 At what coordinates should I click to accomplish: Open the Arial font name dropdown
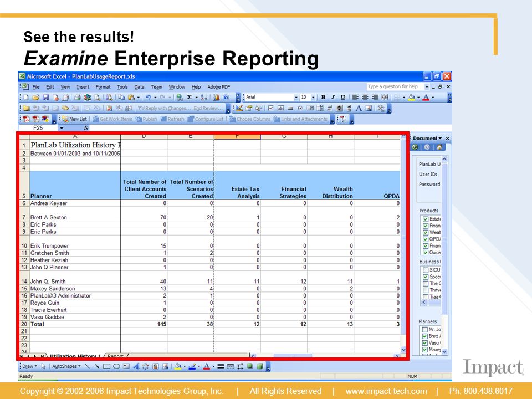coord(296,98)
